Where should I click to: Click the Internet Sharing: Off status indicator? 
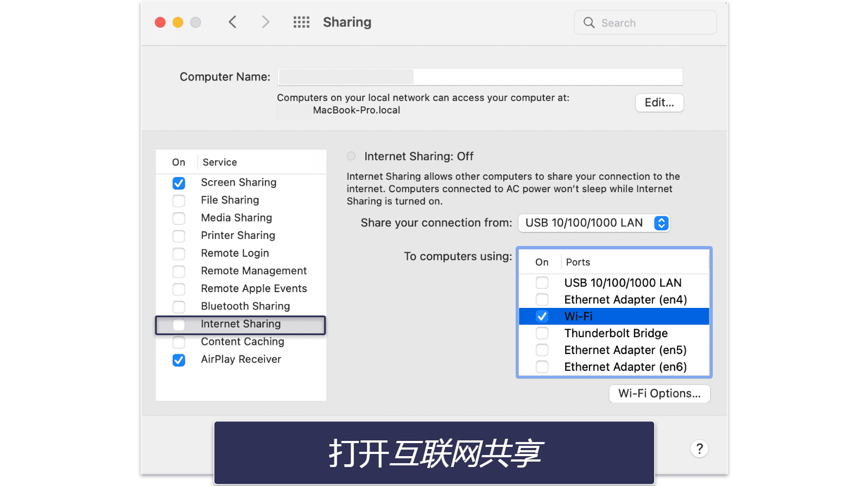tap(351, 156)
